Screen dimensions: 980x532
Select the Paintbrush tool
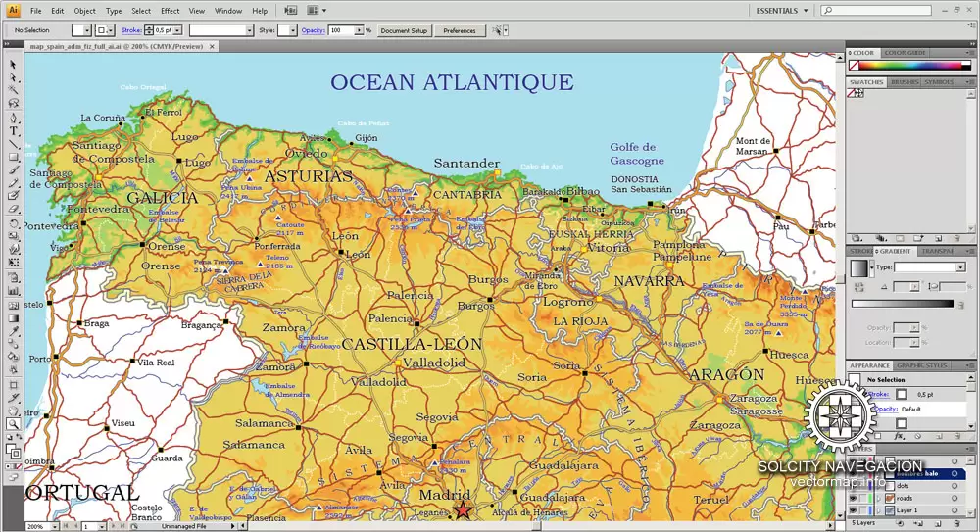click(13, 170)
